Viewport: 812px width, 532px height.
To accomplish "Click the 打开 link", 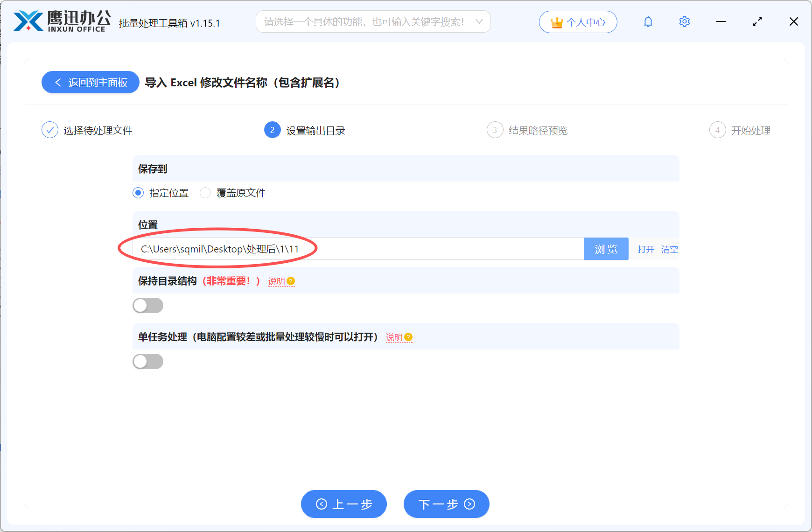I will point(646,249).
